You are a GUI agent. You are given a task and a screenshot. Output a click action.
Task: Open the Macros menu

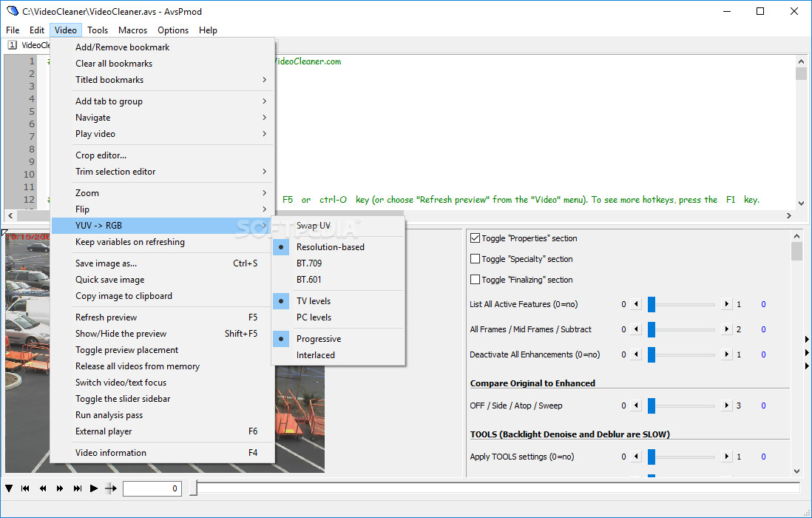coord(132,30)
